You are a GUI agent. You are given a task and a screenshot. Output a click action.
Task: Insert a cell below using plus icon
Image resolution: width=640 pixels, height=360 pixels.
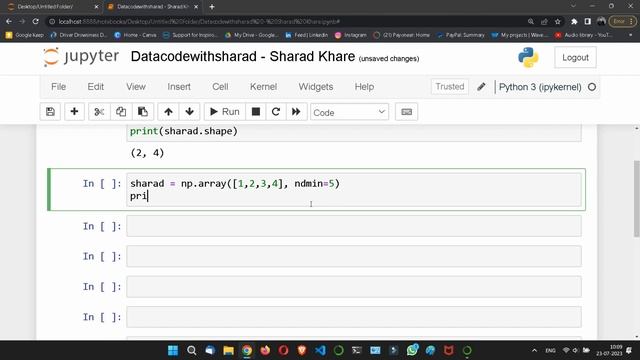point(74,112)
